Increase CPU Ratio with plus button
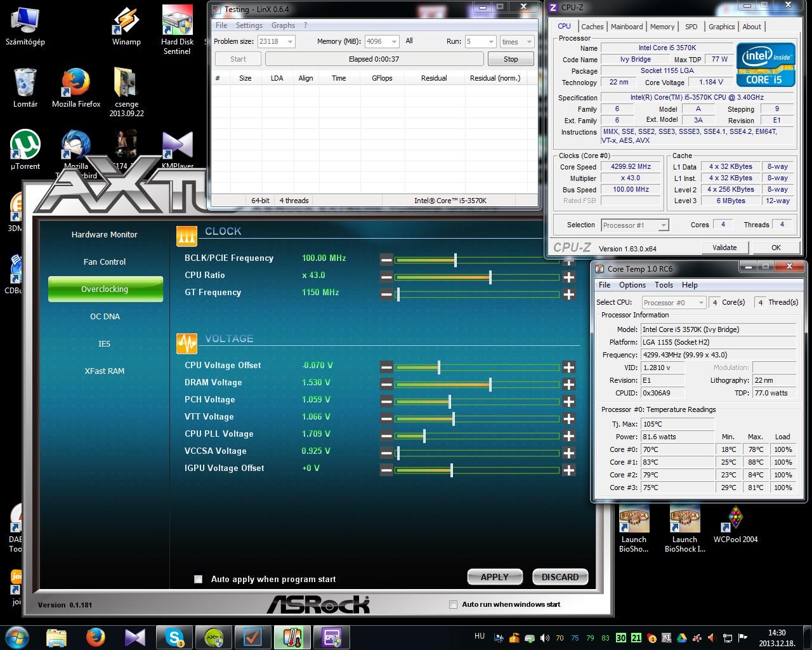The height and width of the screenshot is (650, 812). click(568, 277)
